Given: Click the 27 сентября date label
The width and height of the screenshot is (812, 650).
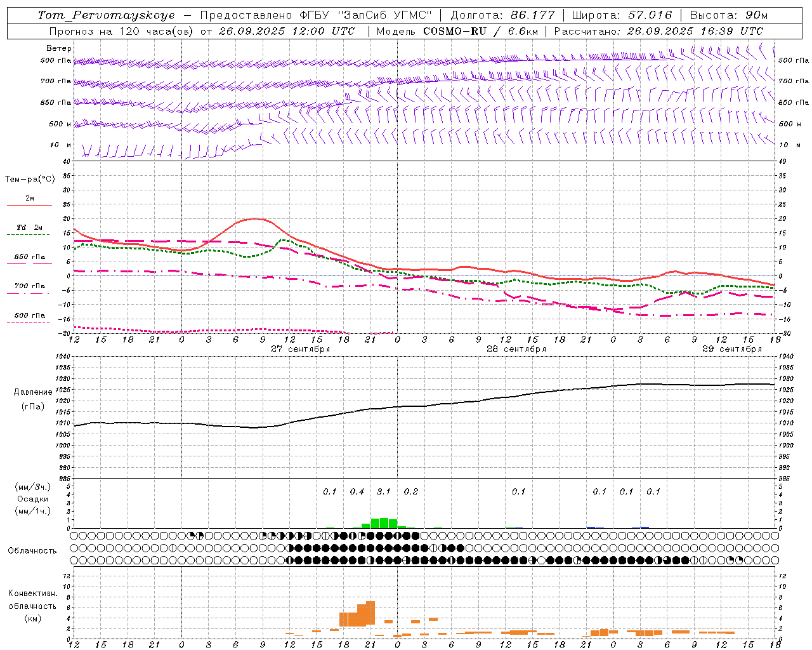Looking at the screenshot, I should pos(301,349).
